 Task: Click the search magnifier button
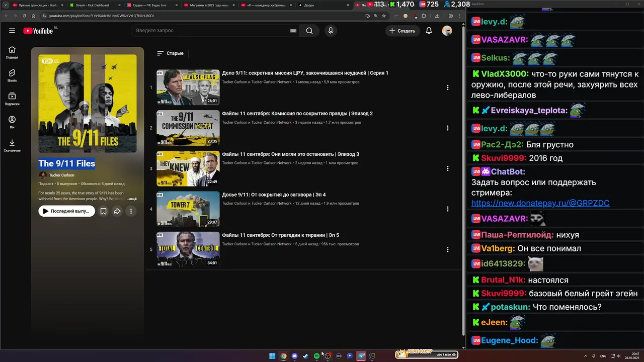[309, 31]
